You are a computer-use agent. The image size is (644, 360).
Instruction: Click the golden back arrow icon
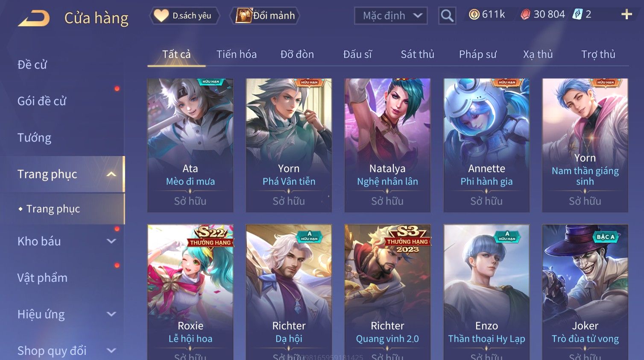coord(34,18)
